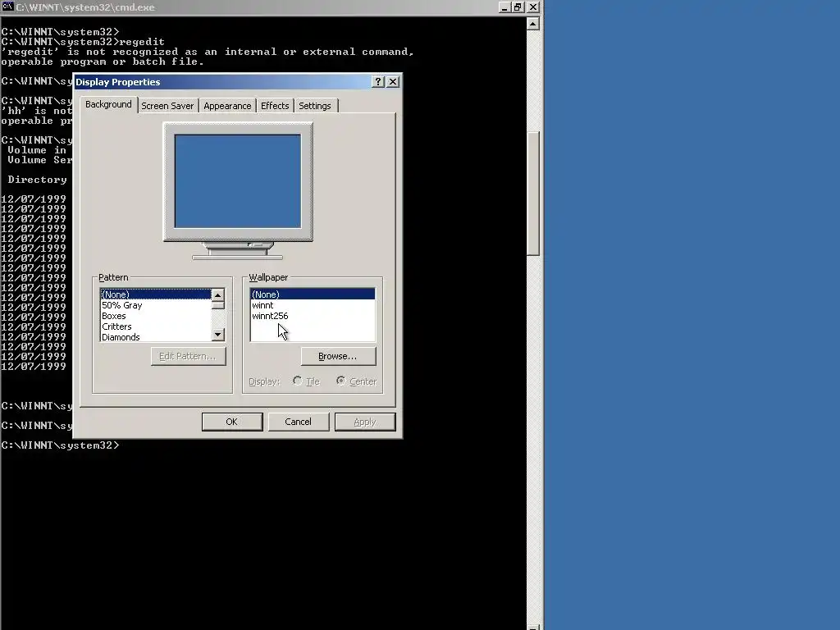Click the Display Properties help question-mark button

point(378,81)
